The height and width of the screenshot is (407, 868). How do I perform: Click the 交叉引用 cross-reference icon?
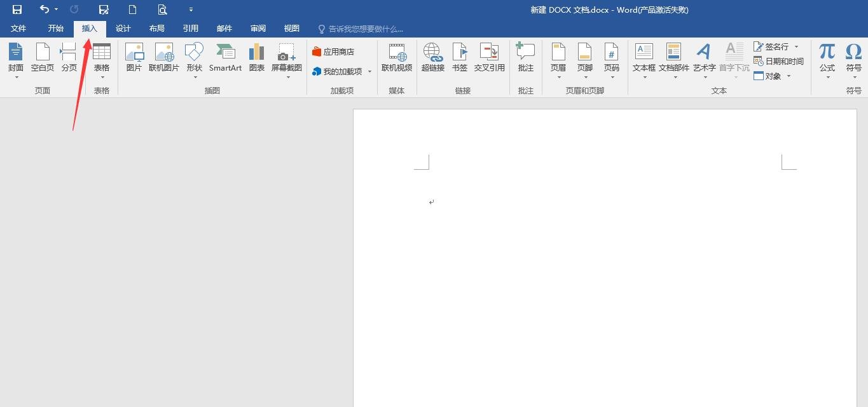(489, 57)
